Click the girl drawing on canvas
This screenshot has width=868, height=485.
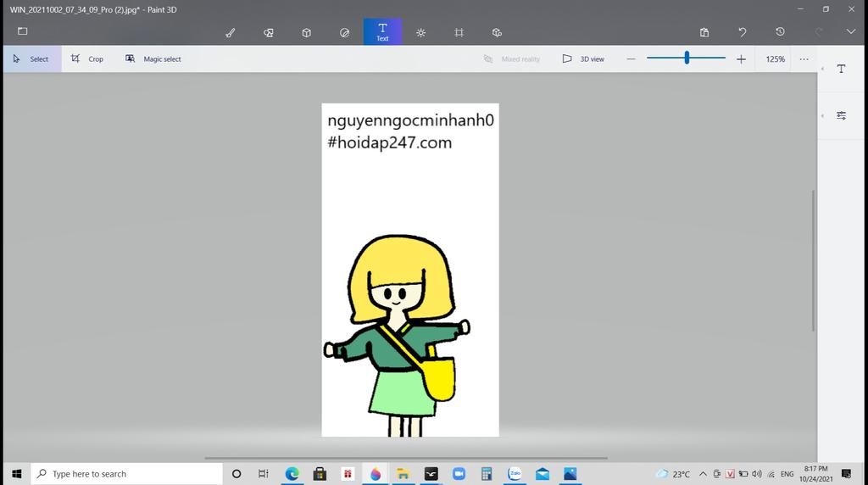[x=397, y=336]
